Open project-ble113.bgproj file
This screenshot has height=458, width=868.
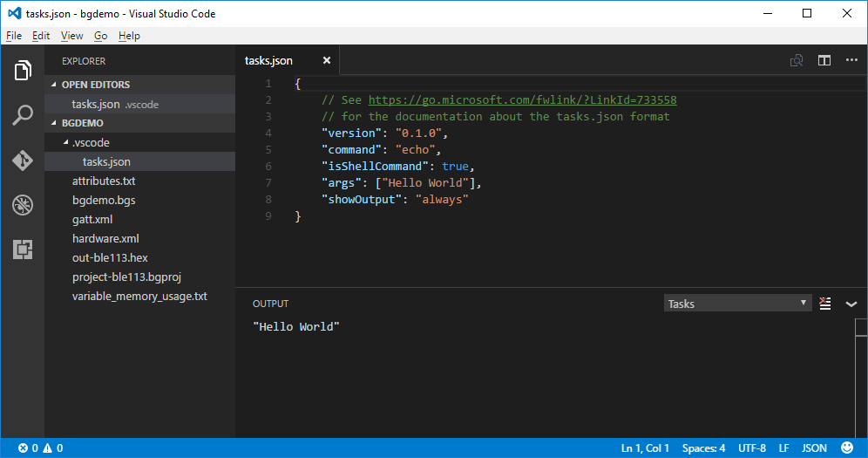point(140,277)
